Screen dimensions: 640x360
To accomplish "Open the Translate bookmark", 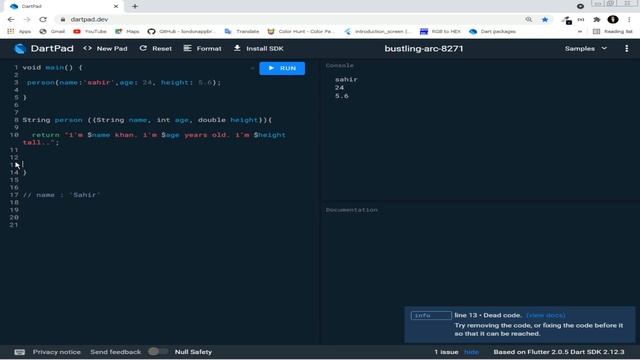I will tap(242, 31).
